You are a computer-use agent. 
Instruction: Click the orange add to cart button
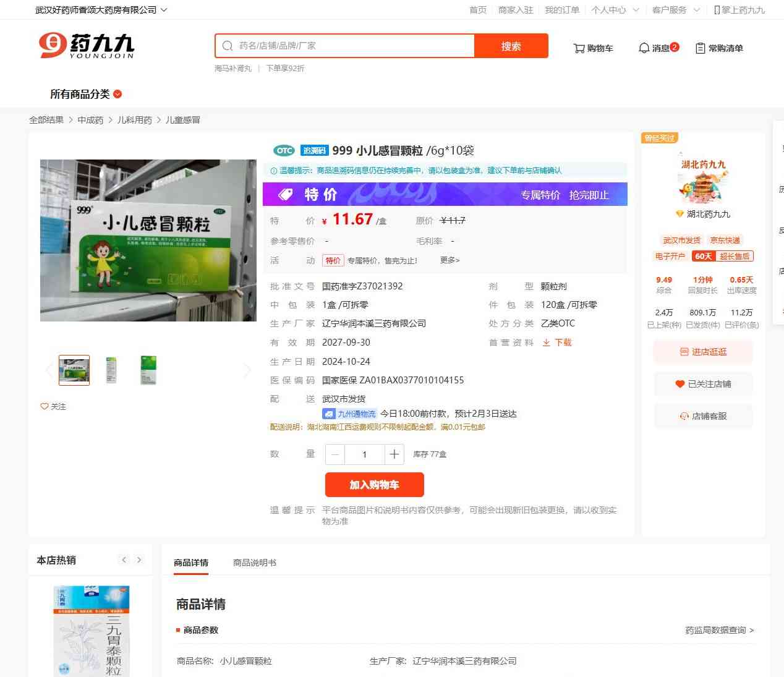point(374,485)
